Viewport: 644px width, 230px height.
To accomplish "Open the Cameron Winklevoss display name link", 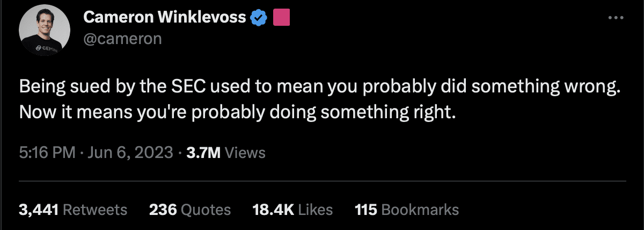I will pyautogui.click(x=164, y=18).
